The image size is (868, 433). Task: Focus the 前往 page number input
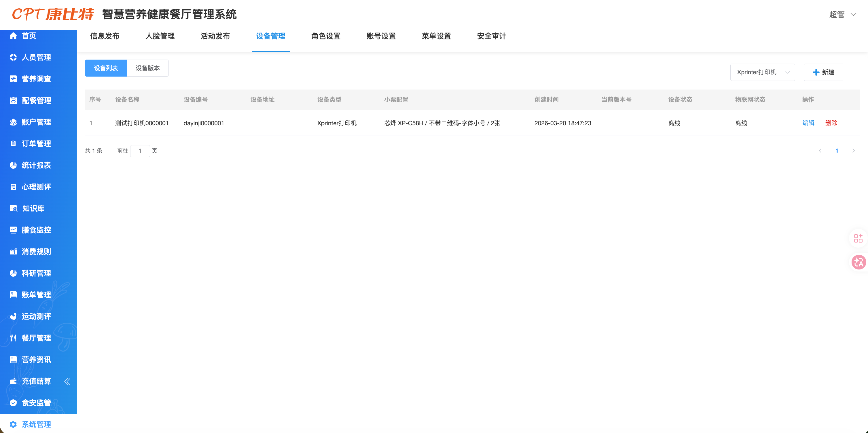point(140,151)
